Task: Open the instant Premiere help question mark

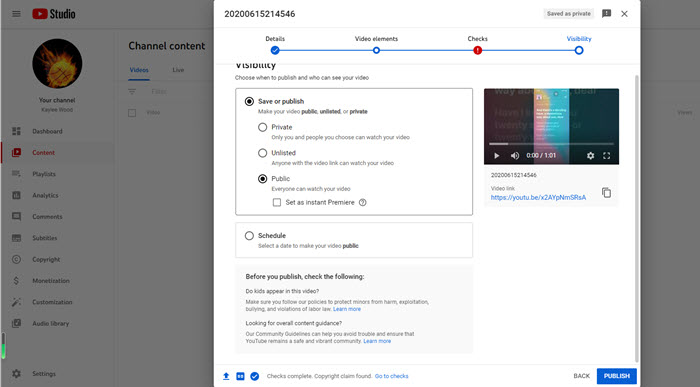Action: coord(362,202)
